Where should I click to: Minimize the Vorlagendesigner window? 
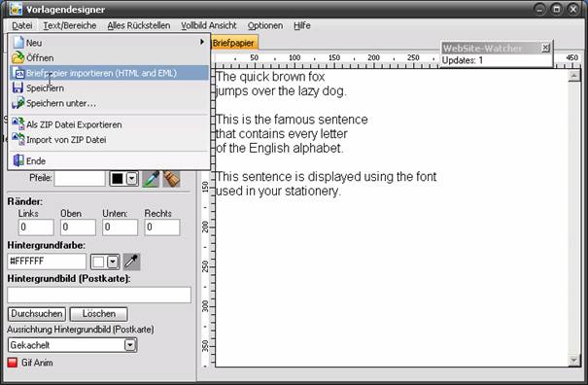539,9
